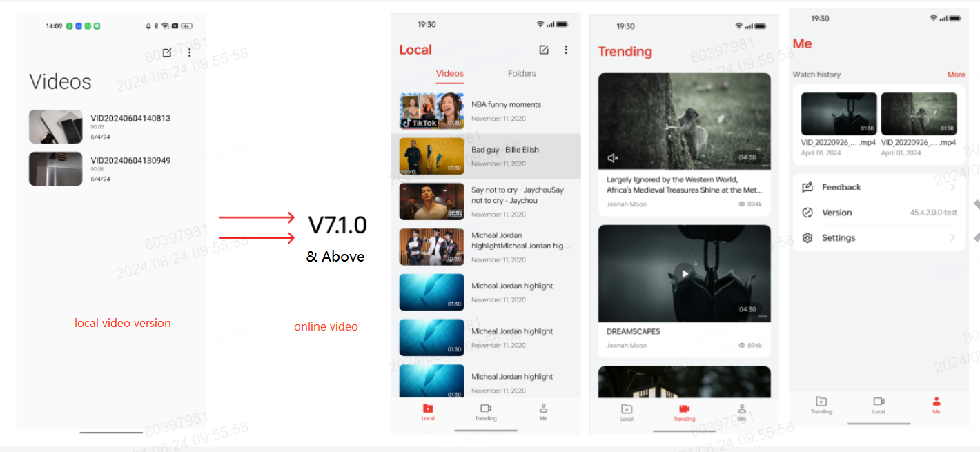Screen dimensions: 980x452
Task: Switch to the Folders tab
Action: tap(522, 74)
